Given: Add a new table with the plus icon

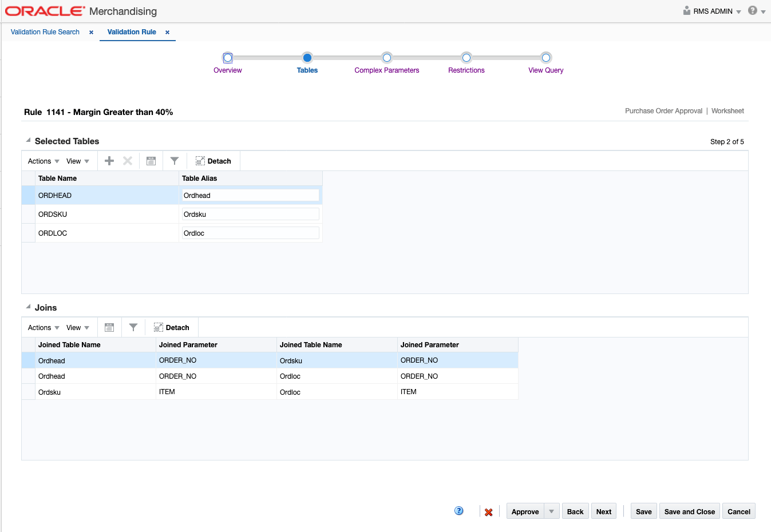Looking at the screenshot, I should [109, 161].
